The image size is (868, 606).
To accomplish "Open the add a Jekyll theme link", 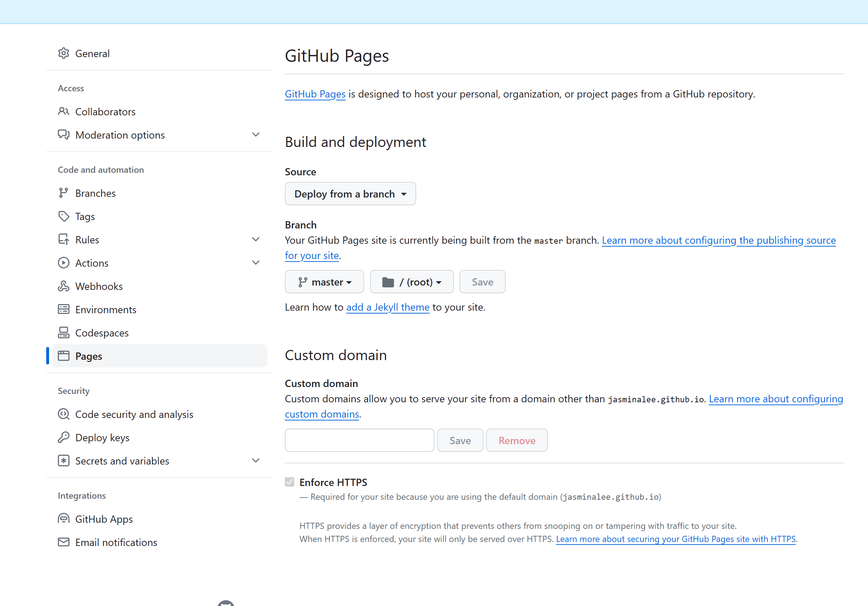I will [x=388, y=307].
